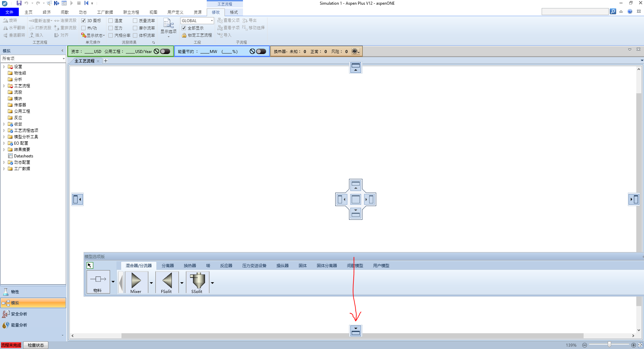The height and width of the screenshot is (349, 644).
Task: Check the 体积流率 checkbox
Action: tap(135, 35)
